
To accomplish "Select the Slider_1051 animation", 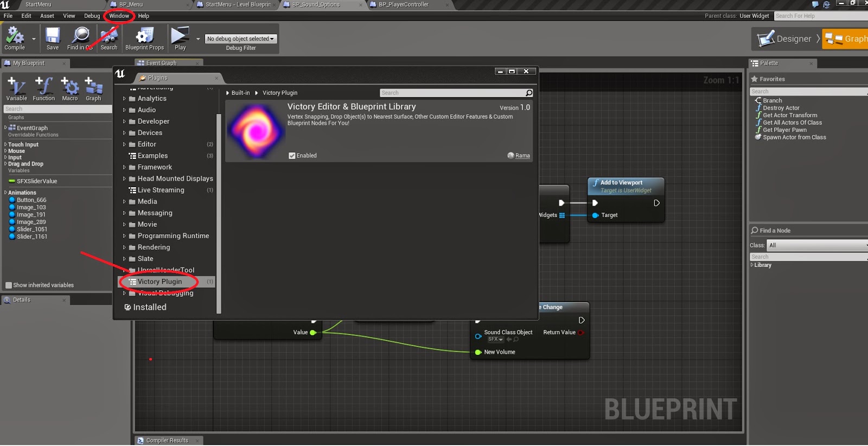I will [32, 230].
